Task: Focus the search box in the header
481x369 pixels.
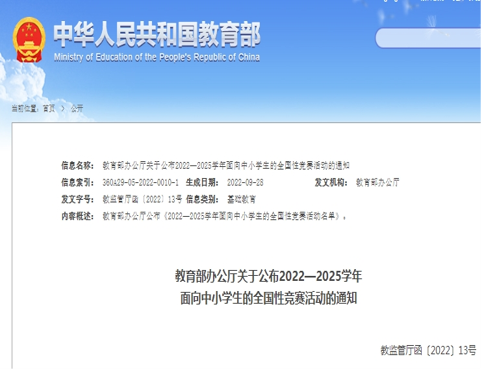Action: click(x=428, y=38)
